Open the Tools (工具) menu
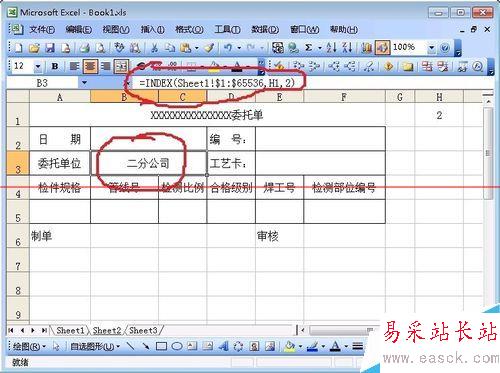 click(227, 30)
